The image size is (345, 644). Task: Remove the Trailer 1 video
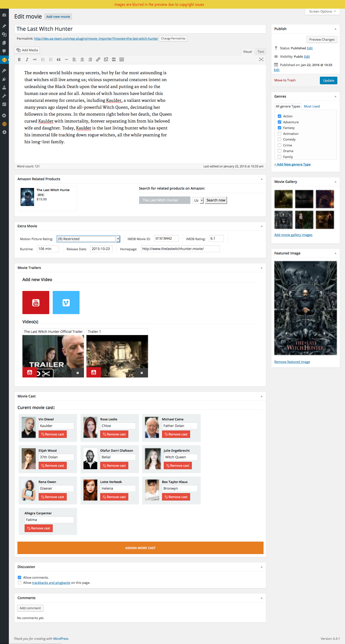pyautogui.click(x=142, y=373)
